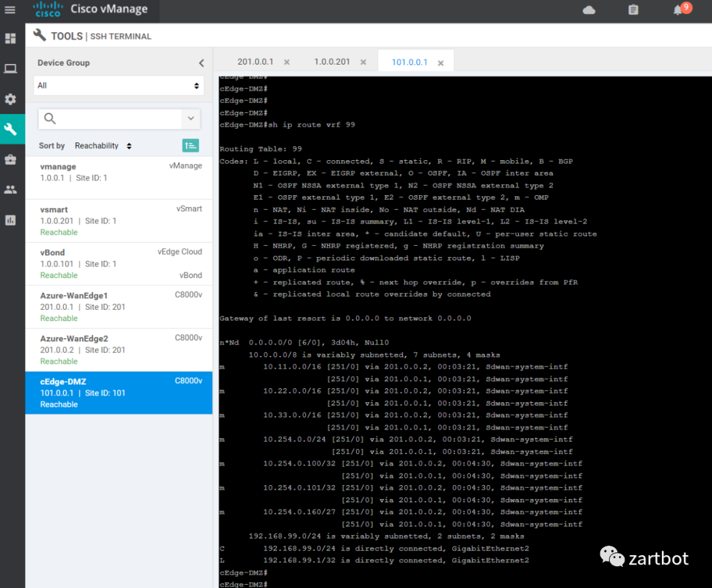Open the Monitor sidebar icon

[x=11, y=69]
